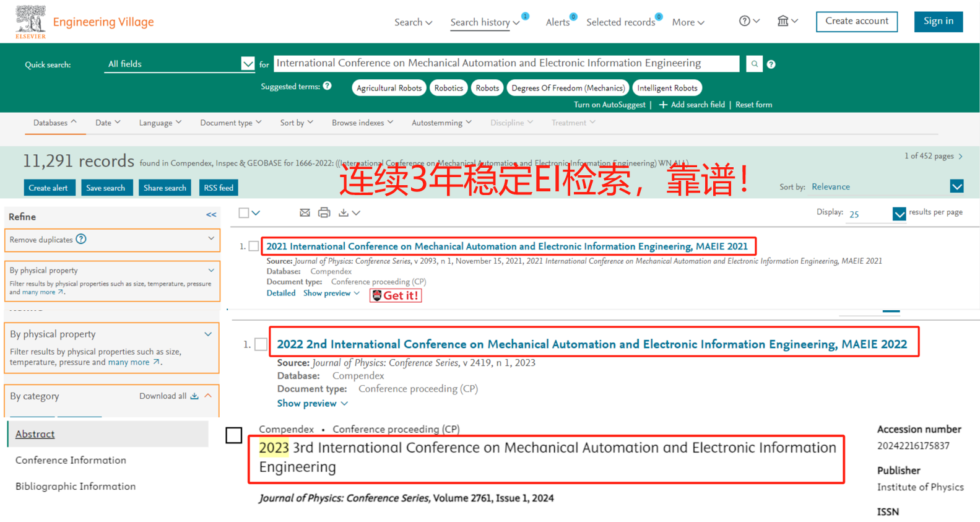Open the Search menu
This screenshot has width=980, height=522.
[x=414, y=22]
